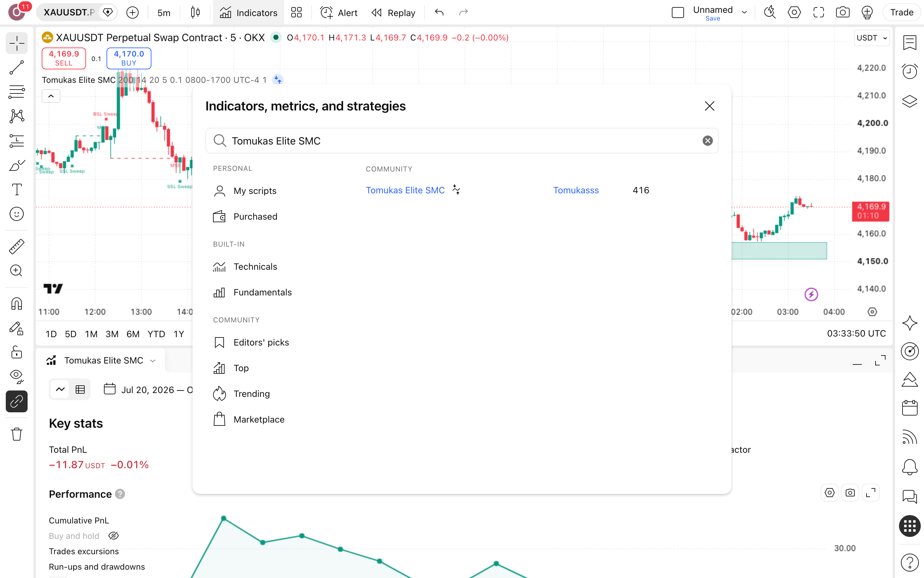924x578 pixels.
Task: Toggle stay in drawing mode pencil-lock
Action: pos(16,328)
